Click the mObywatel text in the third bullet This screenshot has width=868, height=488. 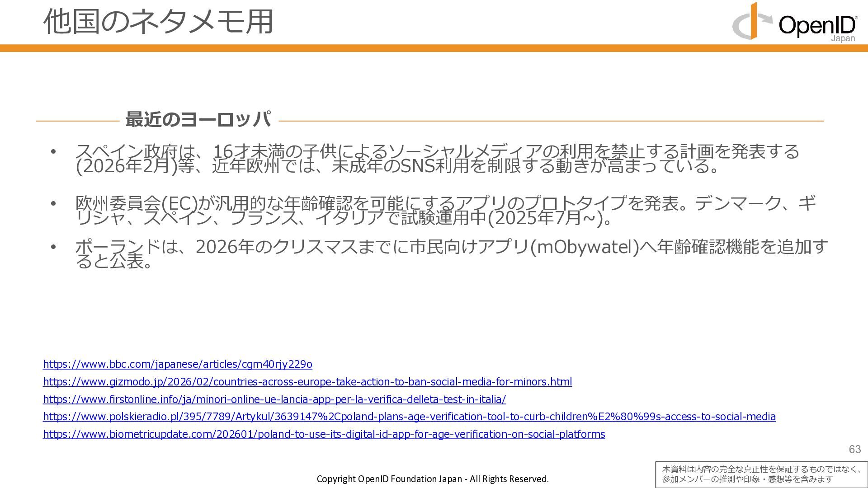click(584, 247)
